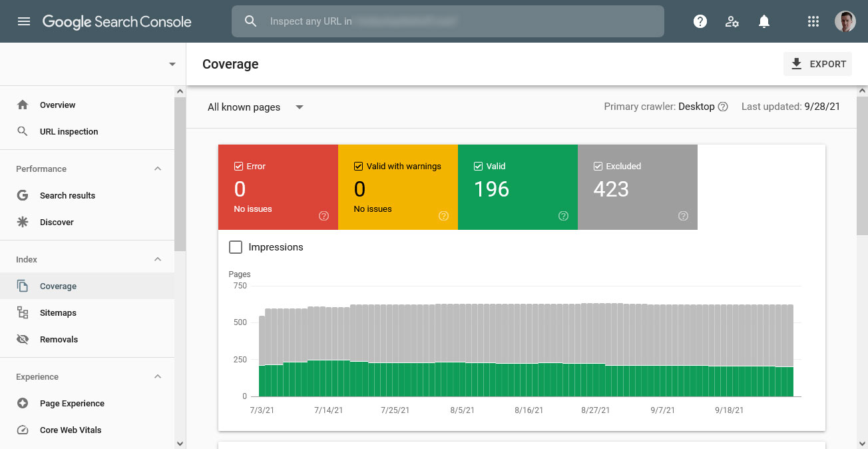Open the hamburger main menu
Viewport: 868px width, 449px height.
24,21
